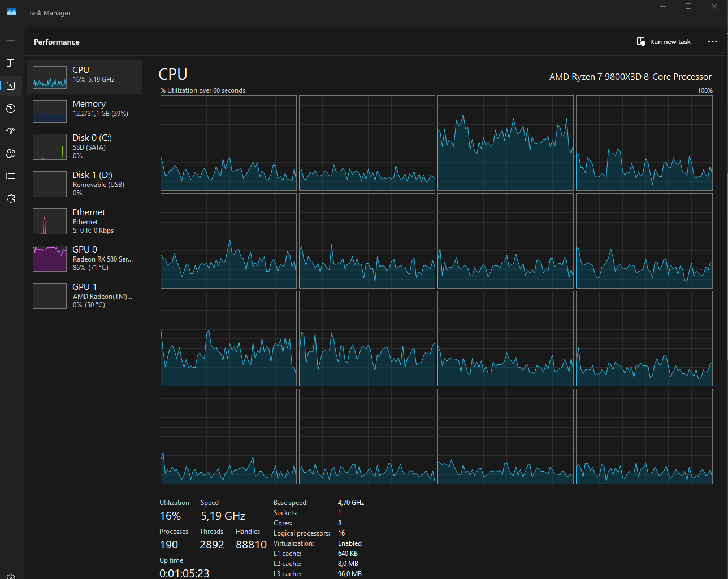
Task: Select GPU 1 AMD Radeon entry
Action: coord(85,296)
